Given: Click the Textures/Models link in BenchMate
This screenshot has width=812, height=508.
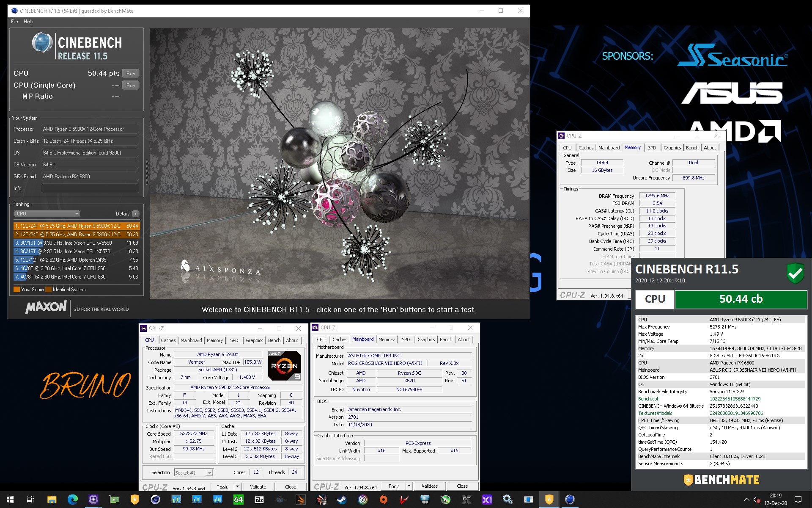Looking at the screenshot, I should 655,413.
